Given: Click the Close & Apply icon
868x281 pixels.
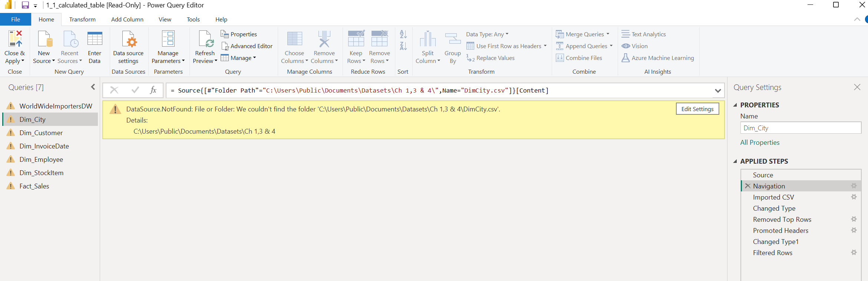Looking at the screenshot, I should (x=15, y=39).
